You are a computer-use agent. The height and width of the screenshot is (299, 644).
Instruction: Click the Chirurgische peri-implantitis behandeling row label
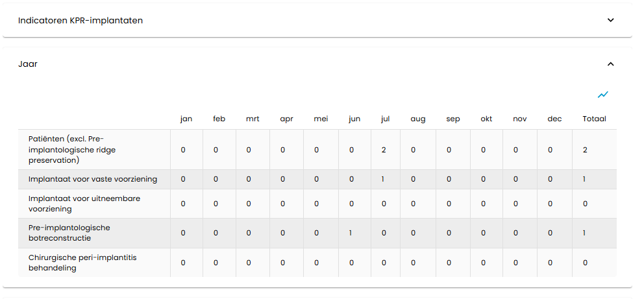(x=82, y=263)
